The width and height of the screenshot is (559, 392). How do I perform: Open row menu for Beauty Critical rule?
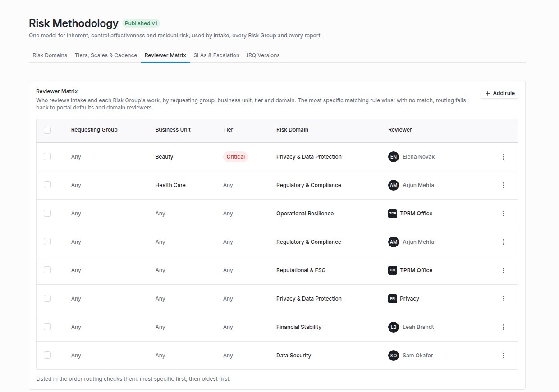pos(504,157)
